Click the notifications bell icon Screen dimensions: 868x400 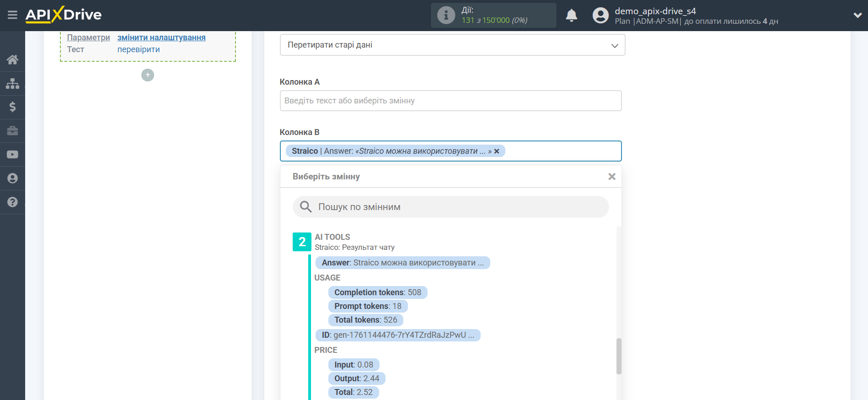pyautogui.click(x=571, y=16)
